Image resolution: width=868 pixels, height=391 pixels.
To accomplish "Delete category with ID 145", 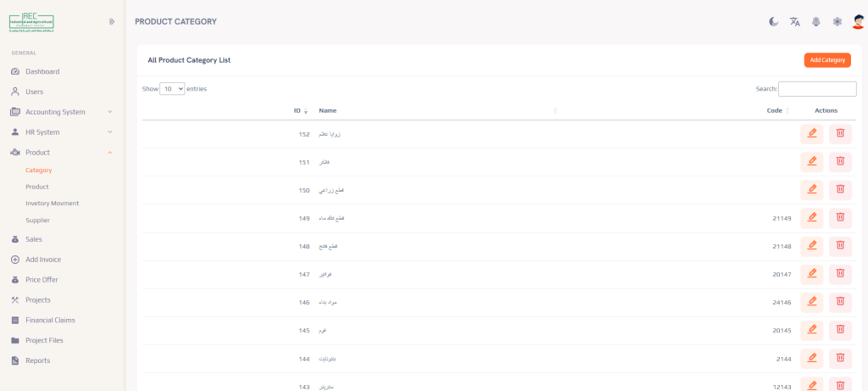I will point(840,329).
